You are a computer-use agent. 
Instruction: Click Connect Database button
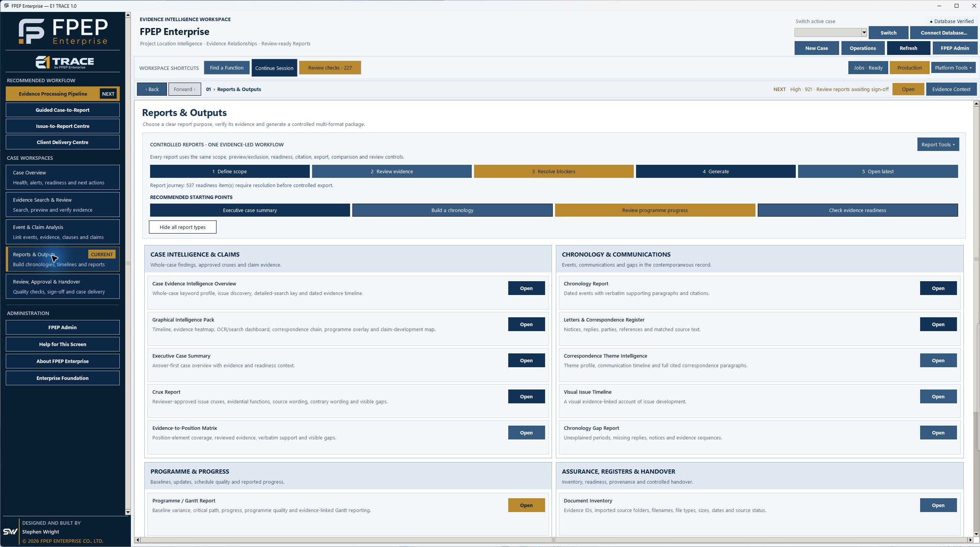click(x=944, y=33)
